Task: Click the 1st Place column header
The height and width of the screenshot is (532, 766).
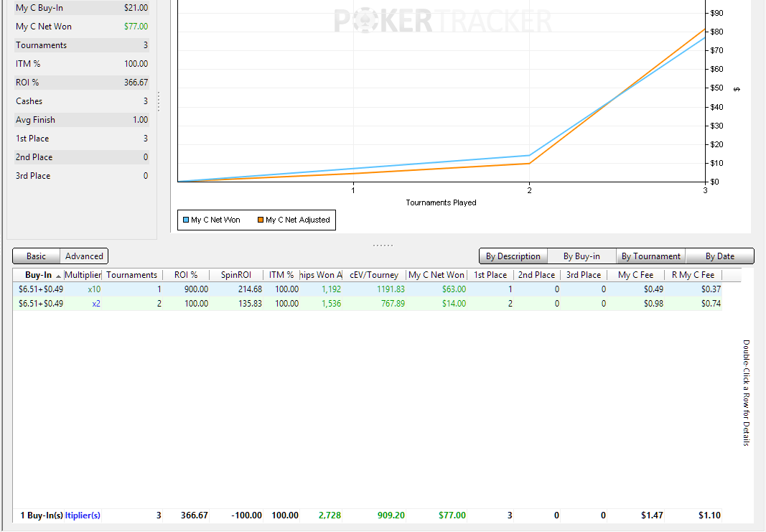Action: (490, 275)
